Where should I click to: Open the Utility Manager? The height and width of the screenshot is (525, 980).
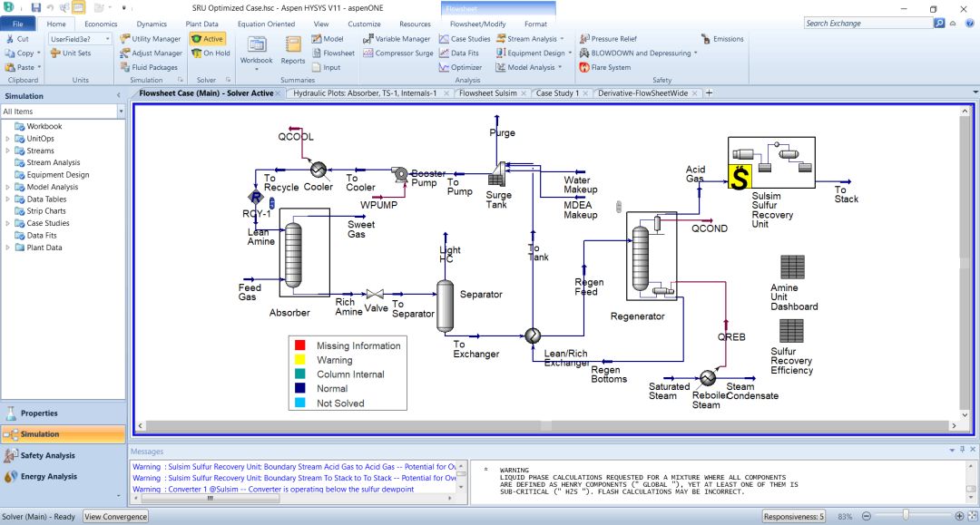pos(150,39)
